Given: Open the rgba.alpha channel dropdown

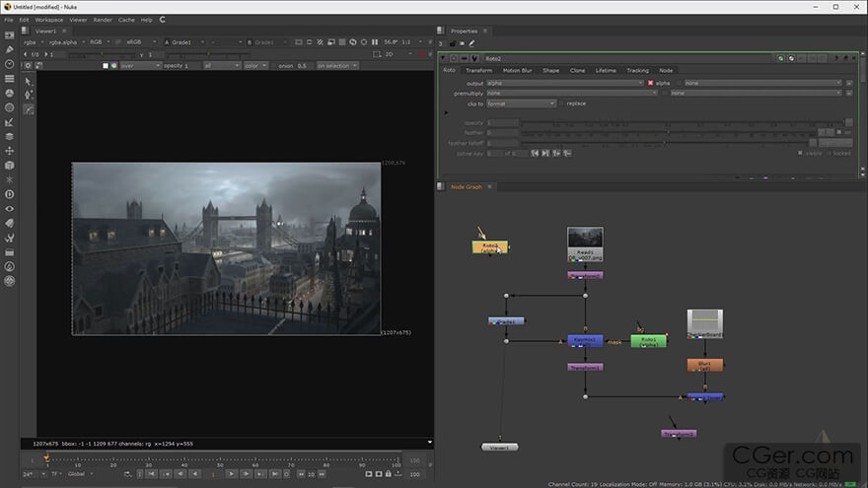Looking at the screenshot, I should coord(66,42).
